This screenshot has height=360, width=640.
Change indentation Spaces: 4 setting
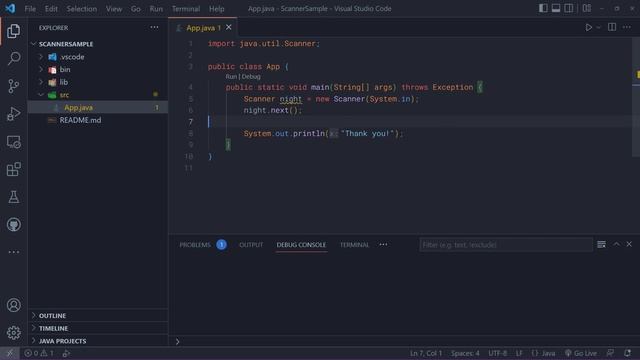pyautogui.click(x=465, y=353)
